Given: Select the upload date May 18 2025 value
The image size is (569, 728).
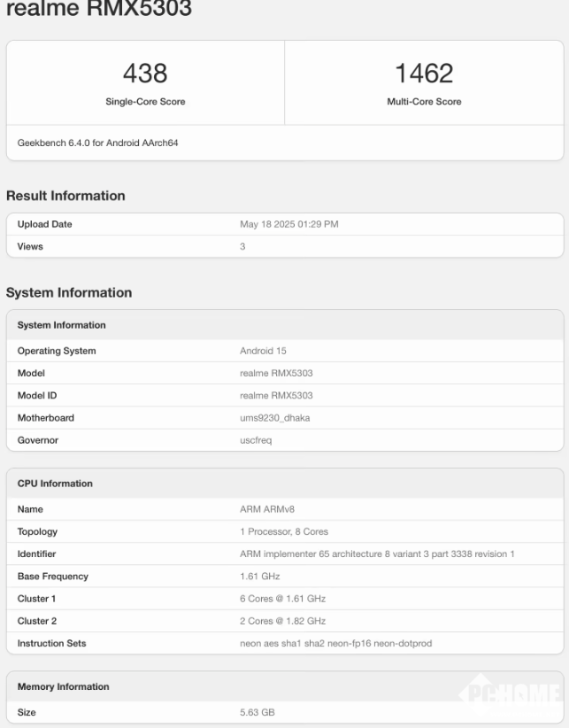Looking at the screenshot, I should coord(288,224).
